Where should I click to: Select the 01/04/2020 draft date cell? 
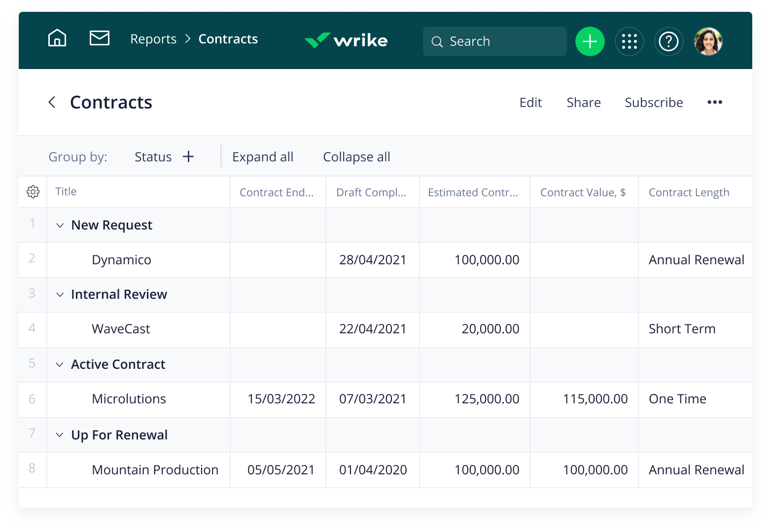[373, 470]
